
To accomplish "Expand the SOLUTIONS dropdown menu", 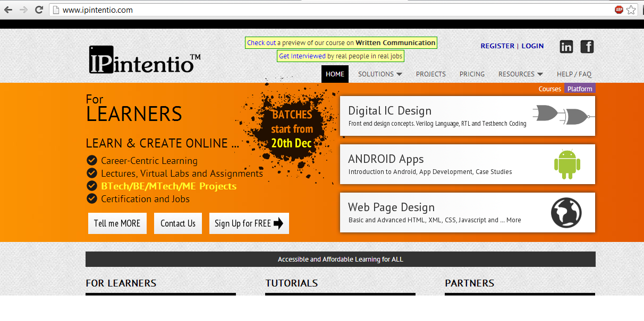I will click(x=380, y=74).
